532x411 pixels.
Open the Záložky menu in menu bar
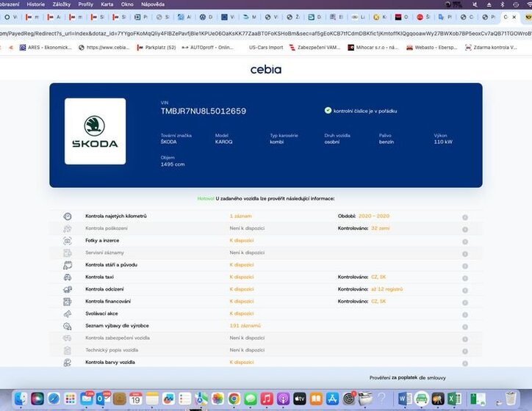[x=61, y=4]
